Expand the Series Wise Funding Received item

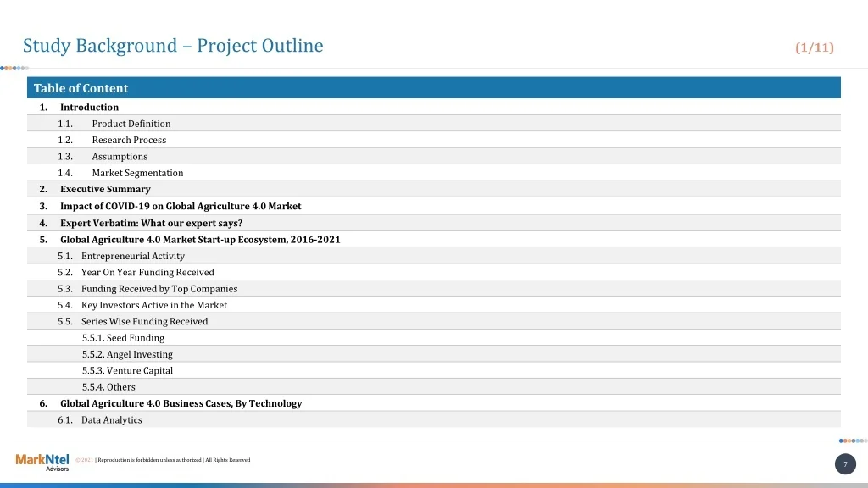coord(144,322)
